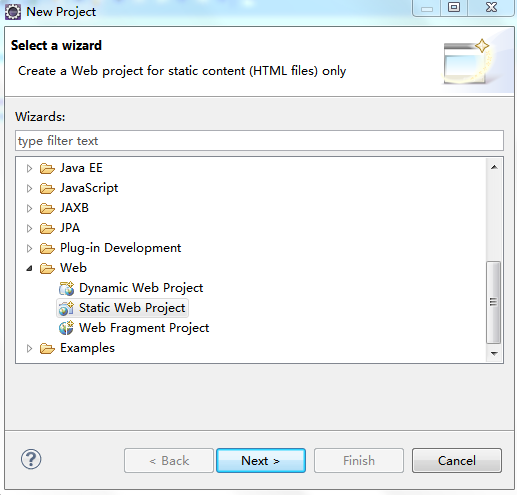Click the Examples folder icon
This screenshot has width=517, height=495.
(x=47, y=348)
